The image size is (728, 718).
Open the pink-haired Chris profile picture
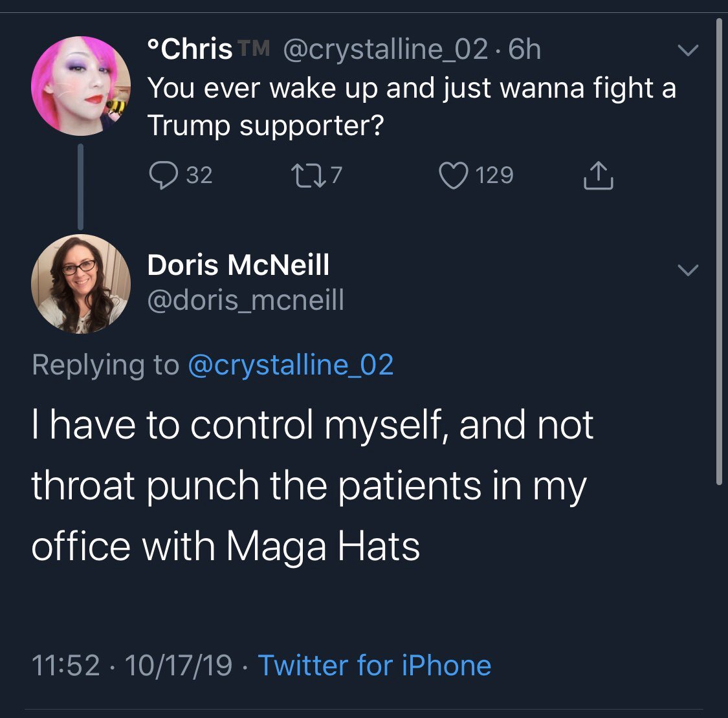coord(81,86)
